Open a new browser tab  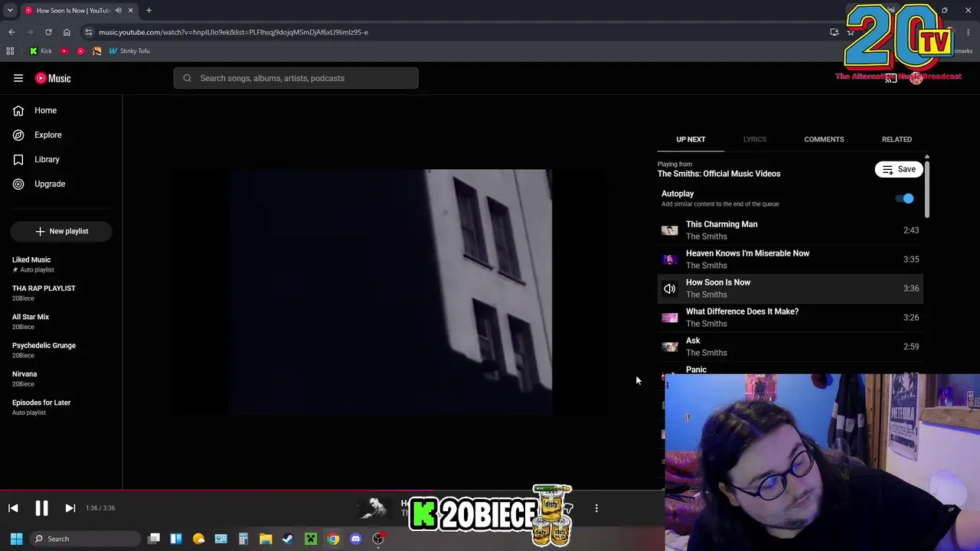(149, 11)
